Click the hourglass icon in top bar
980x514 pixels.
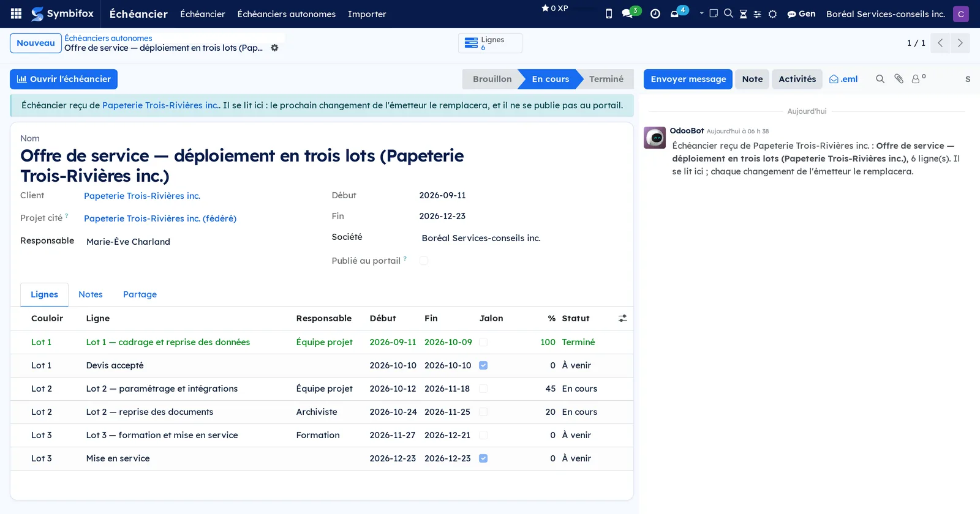point(743,14)
